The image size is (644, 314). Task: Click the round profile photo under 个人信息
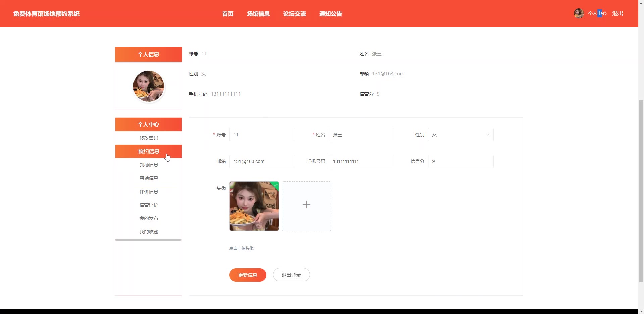click(149, 86)
